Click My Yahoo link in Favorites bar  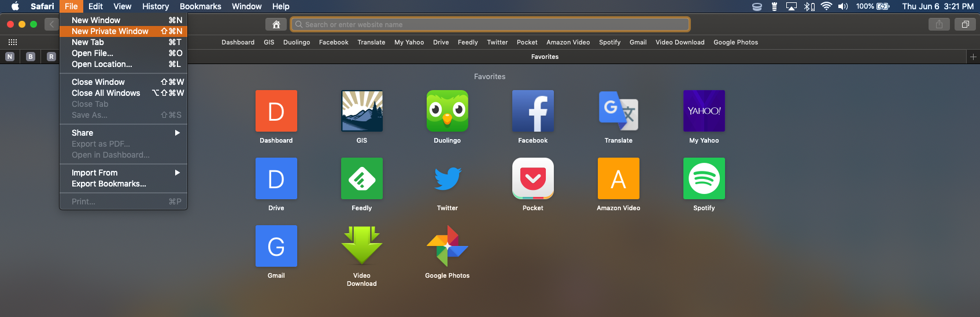409,42
